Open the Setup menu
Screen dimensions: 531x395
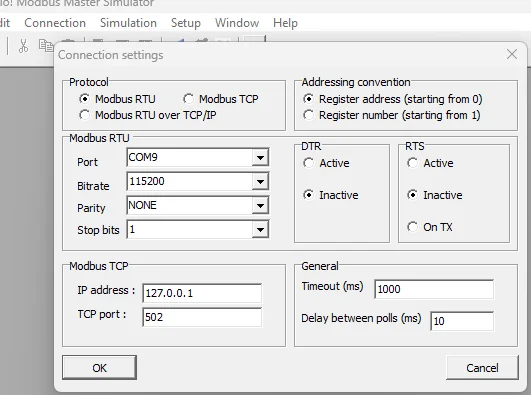coord(186,23)
